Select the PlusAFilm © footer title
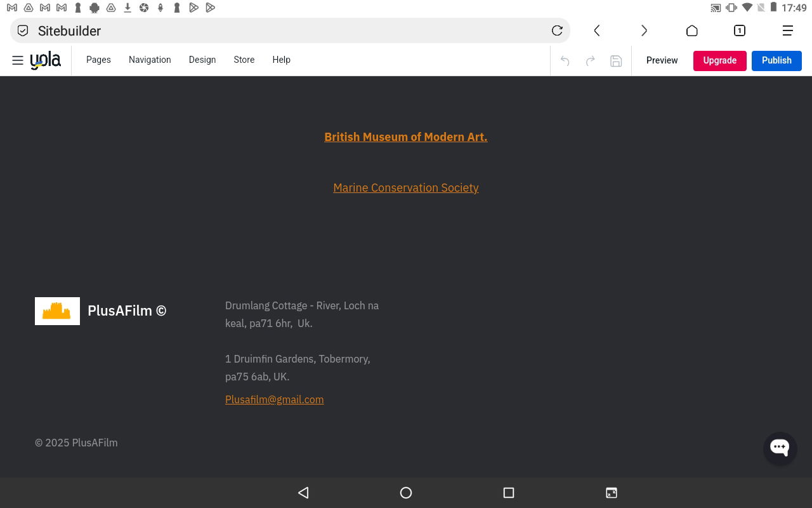Image resolution: width=812 pixels, height=508 pixels. click(127, 311)
